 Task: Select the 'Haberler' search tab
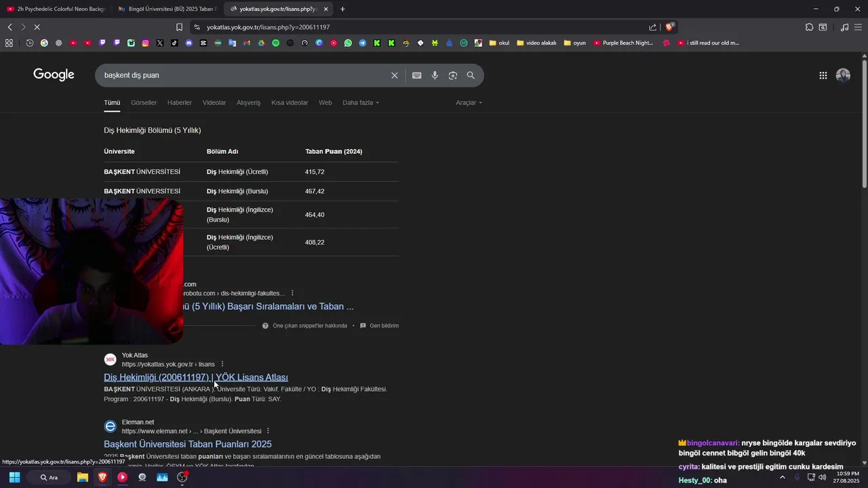pos(180,102)
